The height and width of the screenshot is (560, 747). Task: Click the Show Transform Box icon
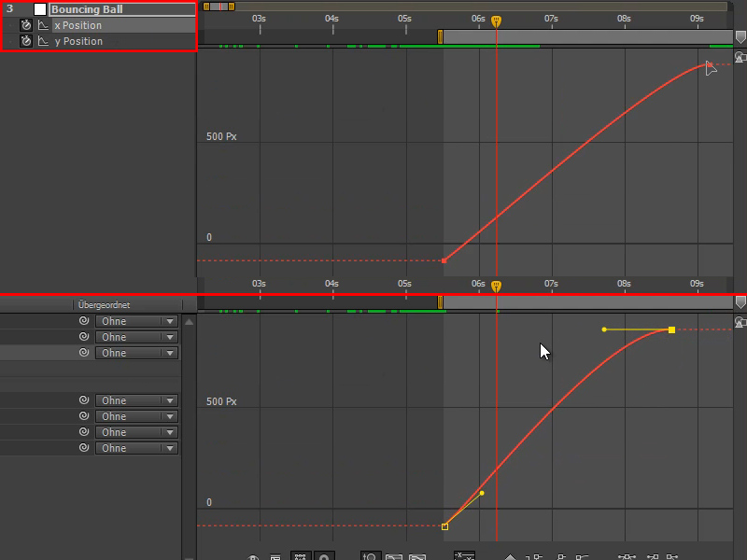pyautogui.click(x=300, y=557)
